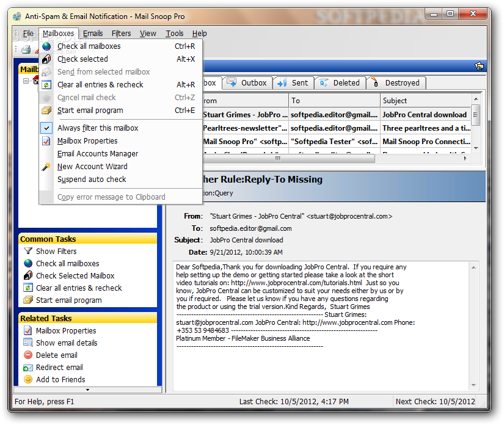Click the red house mailbox icon in tree

[35, 79]
